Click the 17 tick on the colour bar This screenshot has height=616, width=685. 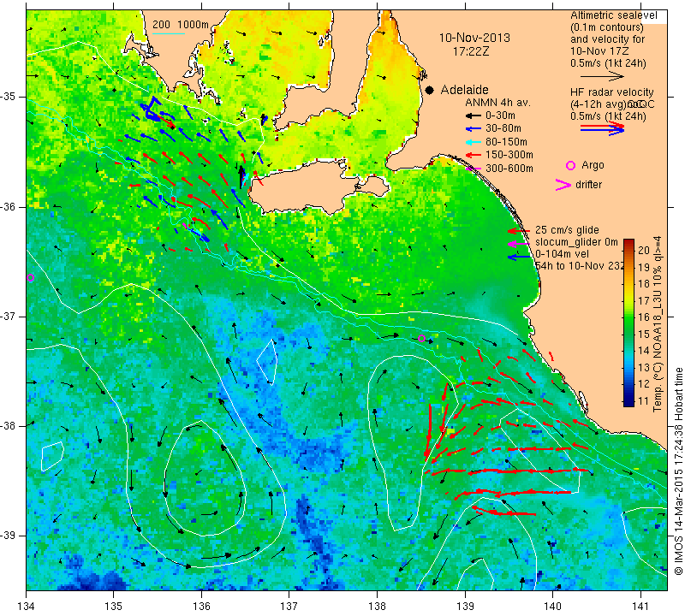click(x=644, y=301)
